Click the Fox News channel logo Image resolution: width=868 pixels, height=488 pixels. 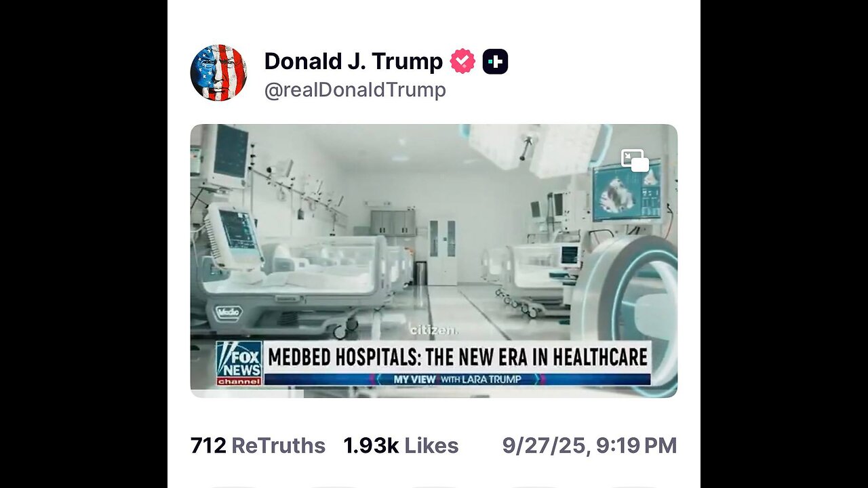239,363
